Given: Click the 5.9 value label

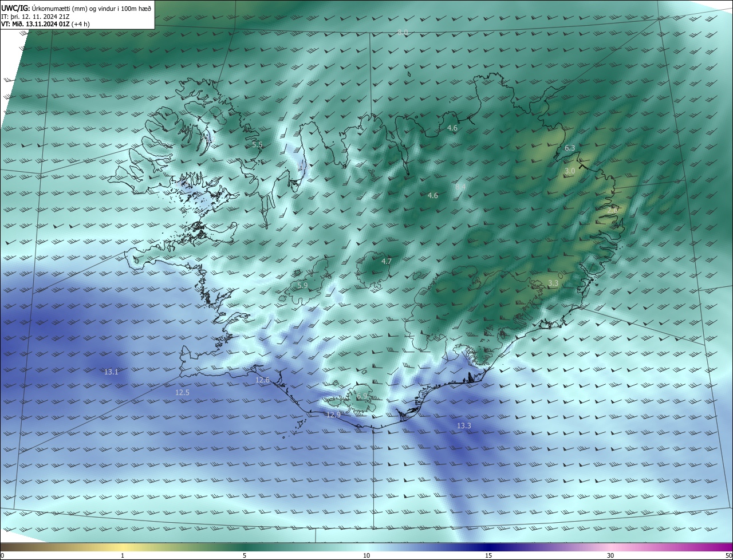Looking at the screenshot, I should tap(302, 285).
